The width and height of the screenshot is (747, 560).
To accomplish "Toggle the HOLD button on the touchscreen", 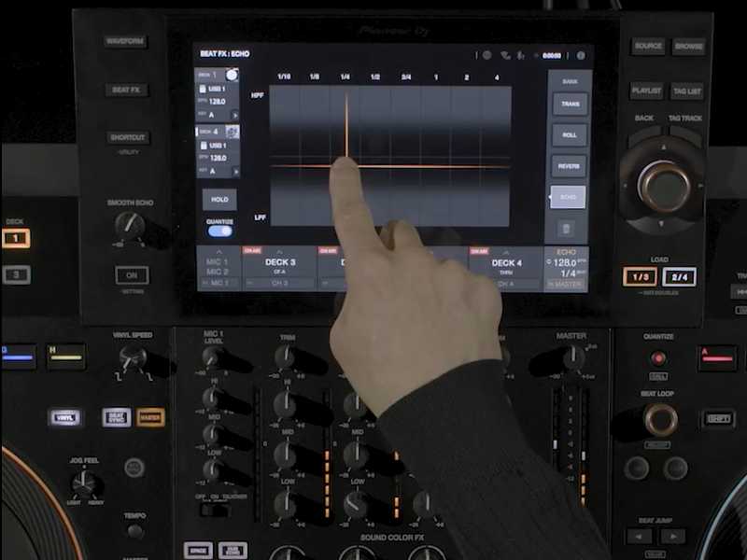I will pos(219,200).
